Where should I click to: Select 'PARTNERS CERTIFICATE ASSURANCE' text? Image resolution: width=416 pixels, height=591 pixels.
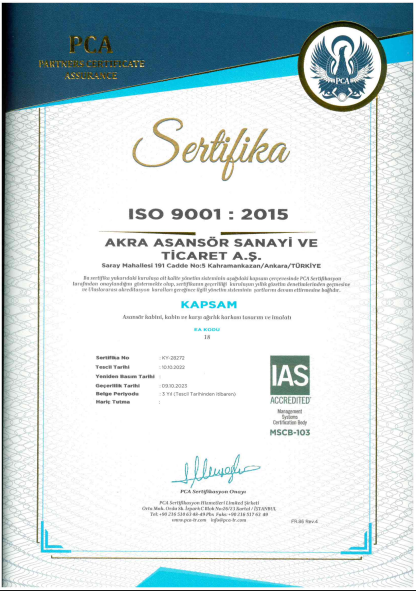click(91, 70)
